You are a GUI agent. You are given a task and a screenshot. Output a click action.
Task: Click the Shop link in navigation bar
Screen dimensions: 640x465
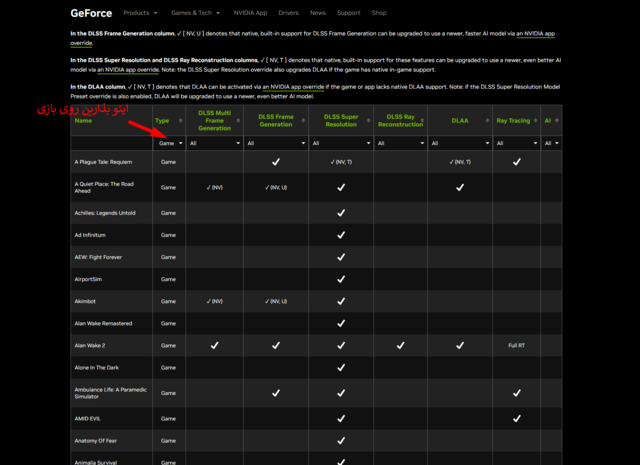[x=379, y=13]
